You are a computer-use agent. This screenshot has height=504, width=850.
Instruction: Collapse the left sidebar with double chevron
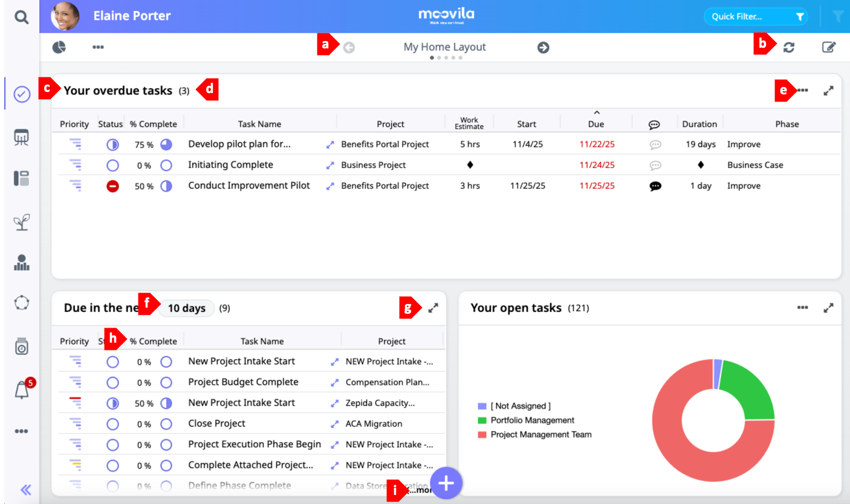[x=26, y=489]
